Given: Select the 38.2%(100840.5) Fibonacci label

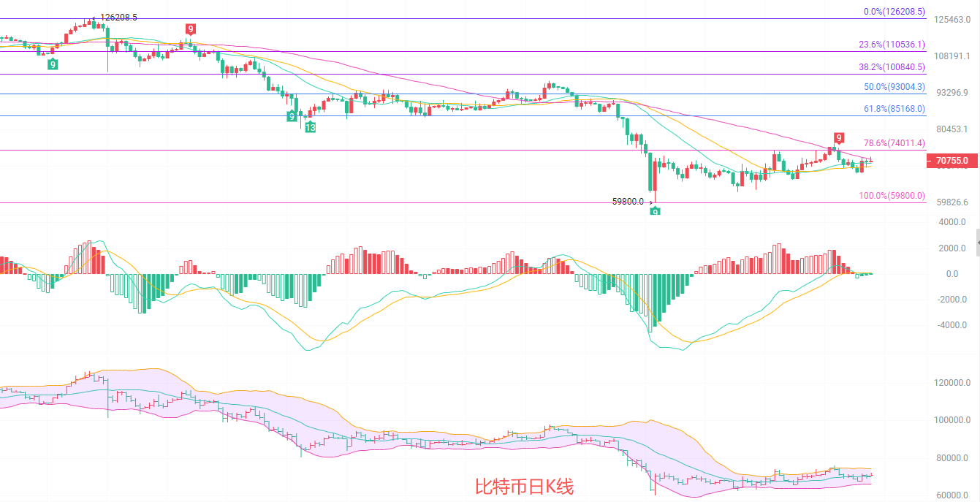Looking at the screenshot, I should pos(892,67).
